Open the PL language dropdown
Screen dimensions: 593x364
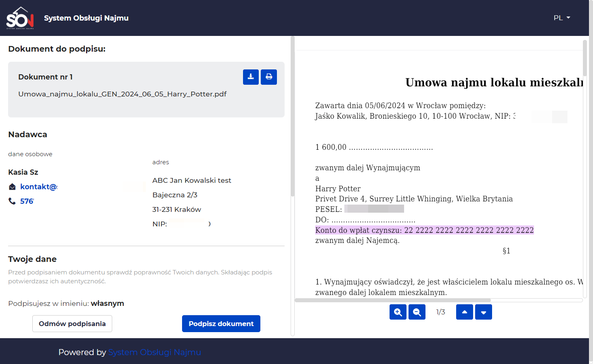[x=562, y=18]
